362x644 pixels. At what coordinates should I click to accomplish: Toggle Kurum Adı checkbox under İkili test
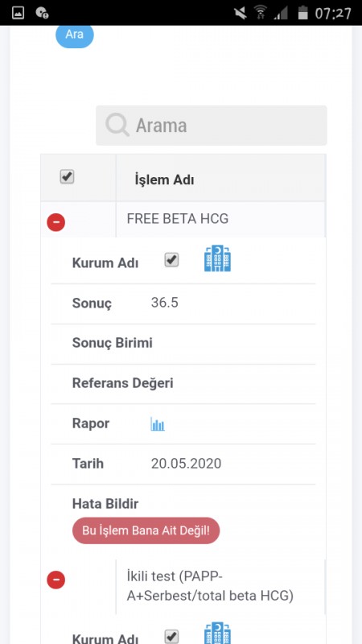171,637
